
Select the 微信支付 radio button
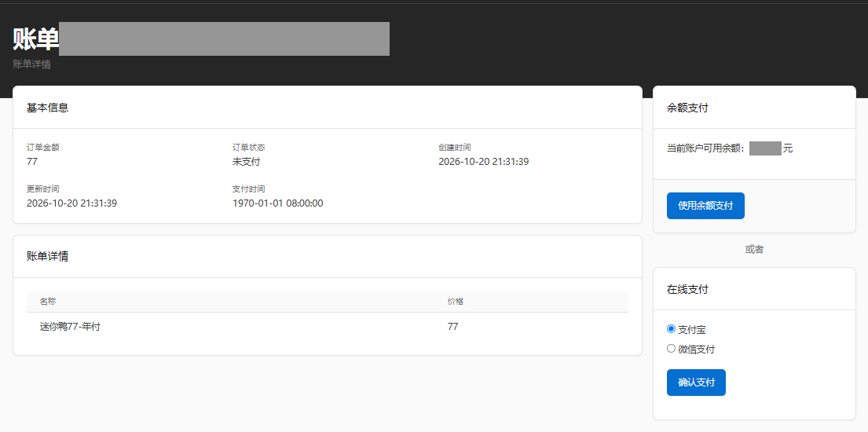coord(671,349)
